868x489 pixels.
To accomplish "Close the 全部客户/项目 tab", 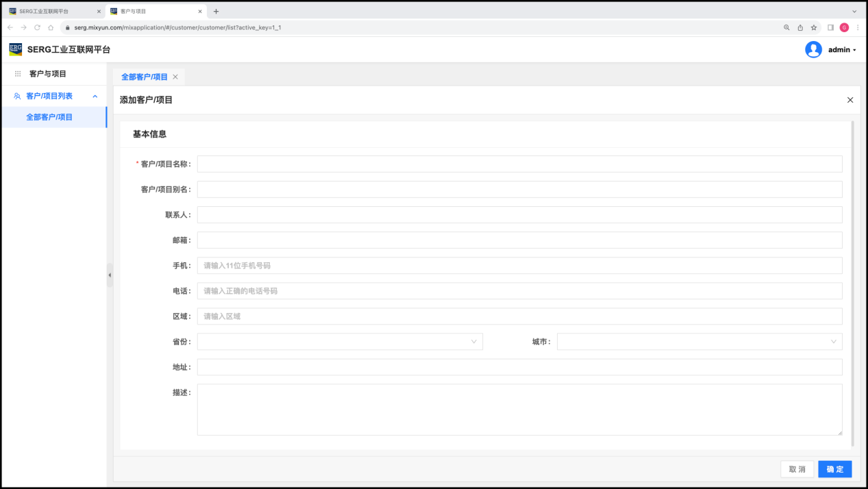I will 175,77.
